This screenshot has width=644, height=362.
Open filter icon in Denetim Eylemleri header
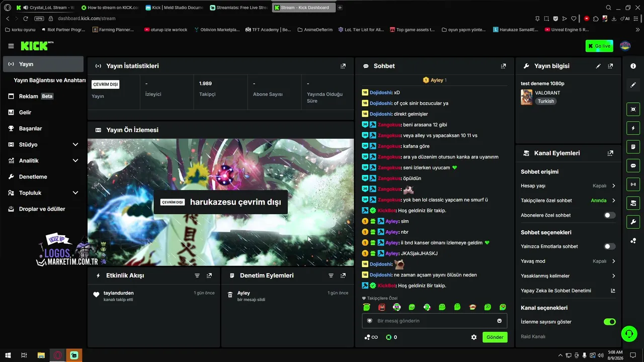point(331,276)
